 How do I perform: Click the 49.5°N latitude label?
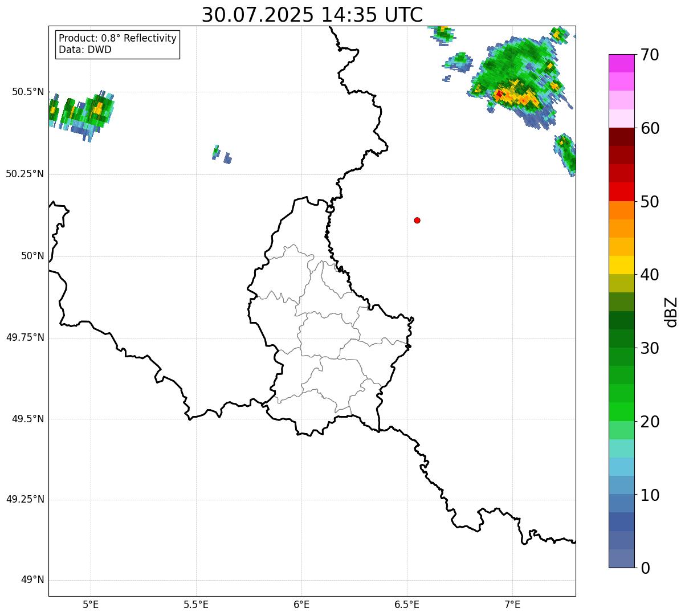[28, 419]
